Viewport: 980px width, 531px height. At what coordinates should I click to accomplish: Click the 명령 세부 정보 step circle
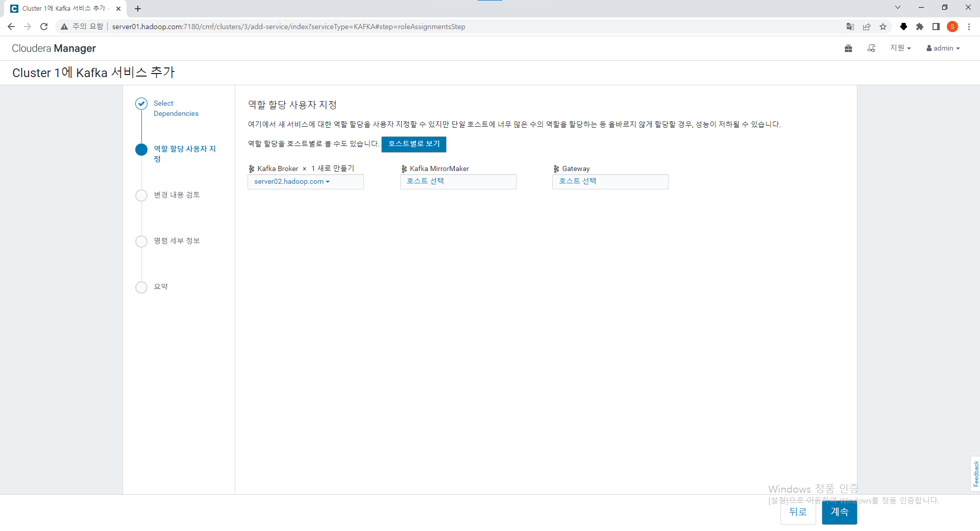click(x=141, y=242)
